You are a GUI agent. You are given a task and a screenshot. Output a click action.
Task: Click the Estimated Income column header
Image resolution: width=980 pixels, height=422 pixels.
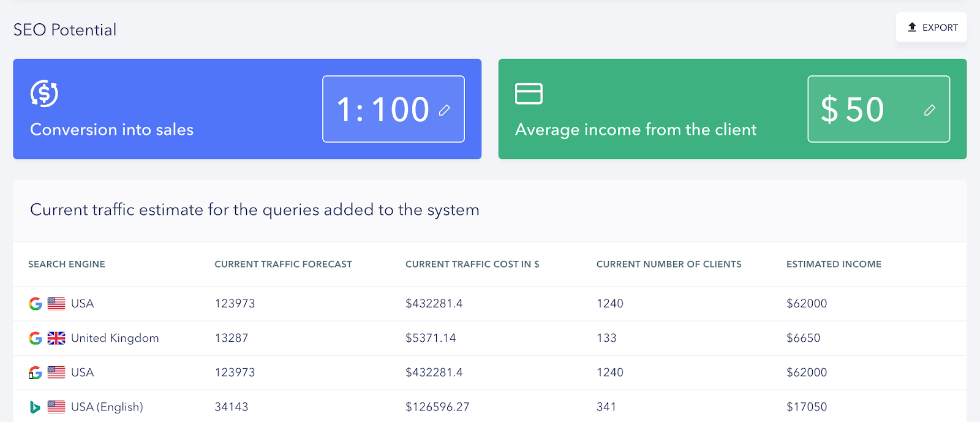click(x=834, y=264)
